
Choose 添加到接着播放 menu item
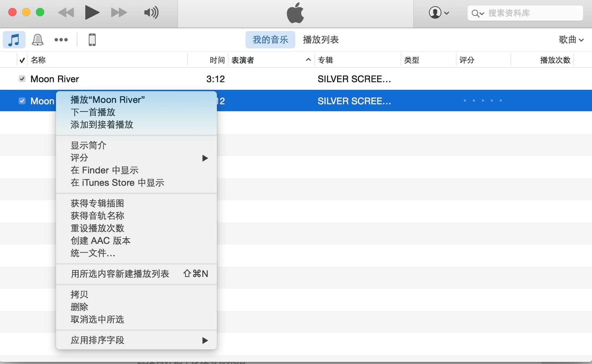tap(136, 125)
